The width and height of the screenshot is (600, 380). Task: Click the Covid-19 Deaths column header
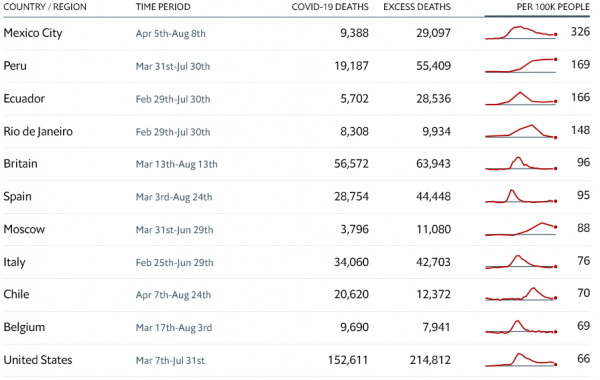(x=330, y=7)
